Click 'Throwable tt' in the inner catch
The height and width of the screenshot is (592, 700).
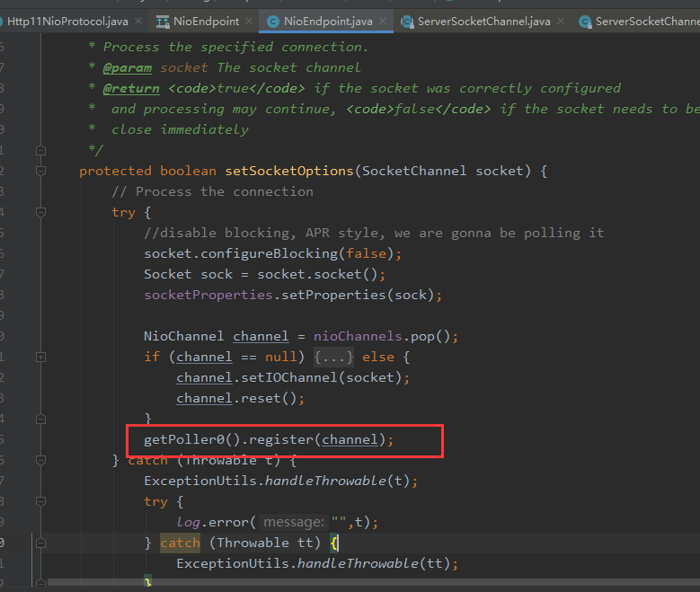click(x=265, y=543)
